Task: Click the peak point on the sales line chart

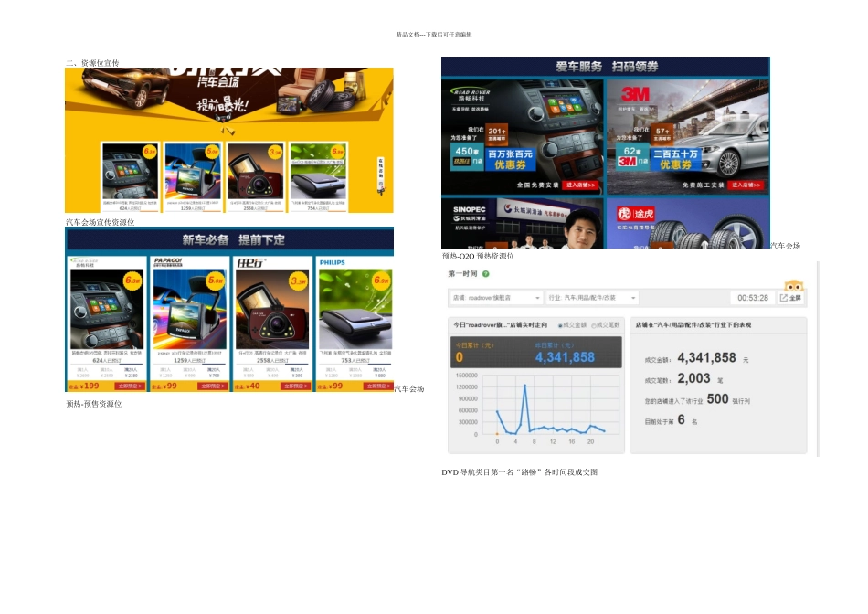Action: pyautogui.click(x=524, y=385)
